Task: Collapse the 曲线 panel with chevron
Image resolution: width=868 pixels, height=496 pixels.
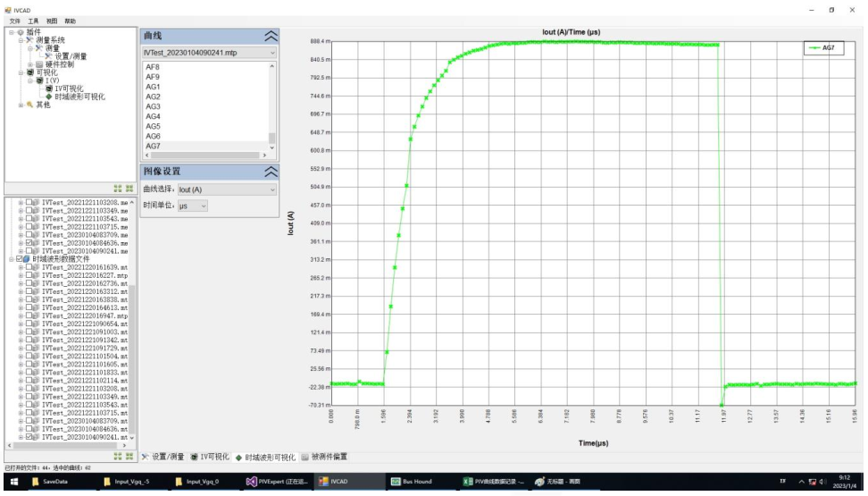Action: pyautogui.click(x=271, y=36)
